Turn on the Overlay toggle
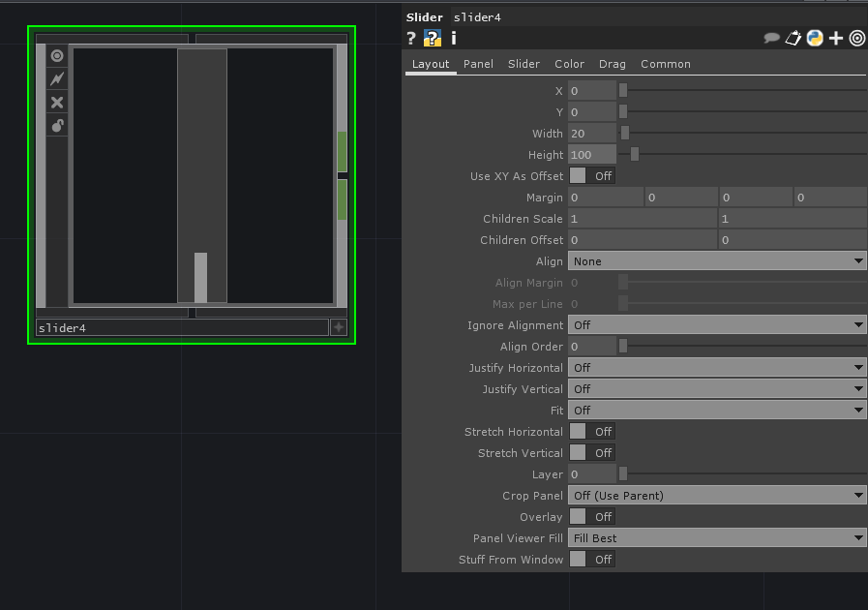Viewport: 868px width, 610px height. (x=591, y=517)
